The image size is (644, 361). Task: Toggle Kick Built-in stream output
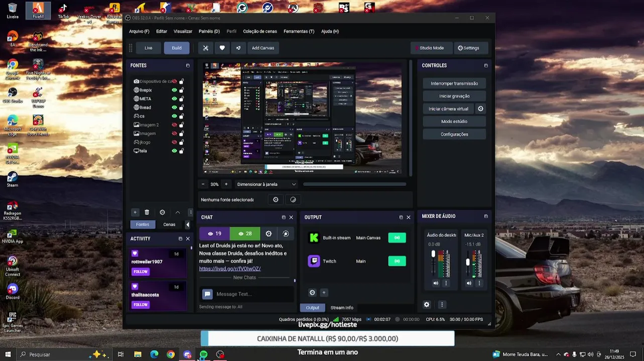(397, 238)
